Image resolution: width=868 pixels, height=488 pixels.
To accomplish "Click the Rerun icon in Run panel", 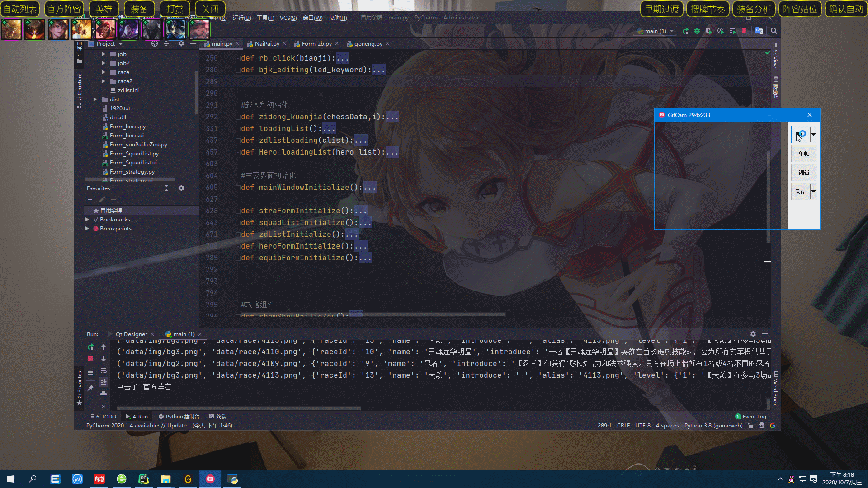I will pyautogui.click(x=90, y=347).
